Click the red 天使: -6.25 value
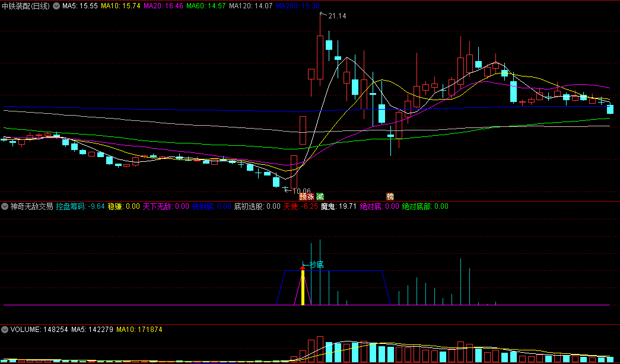Viewport: 620px width, 364px height. [x=301, y=206]
